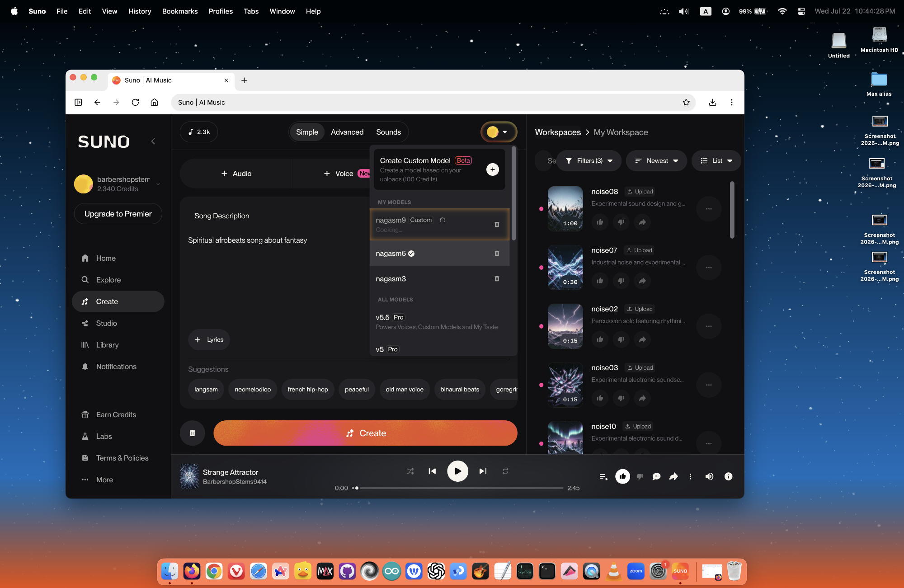
Task: Like the noise08 track
Action: point(600,222)
